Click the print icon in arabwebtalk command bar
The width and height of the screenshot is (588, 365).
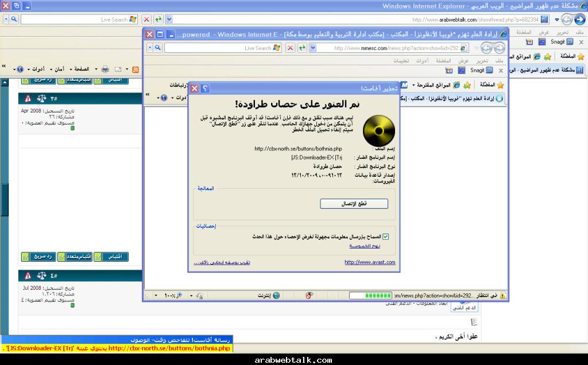(x=106, y=69)
